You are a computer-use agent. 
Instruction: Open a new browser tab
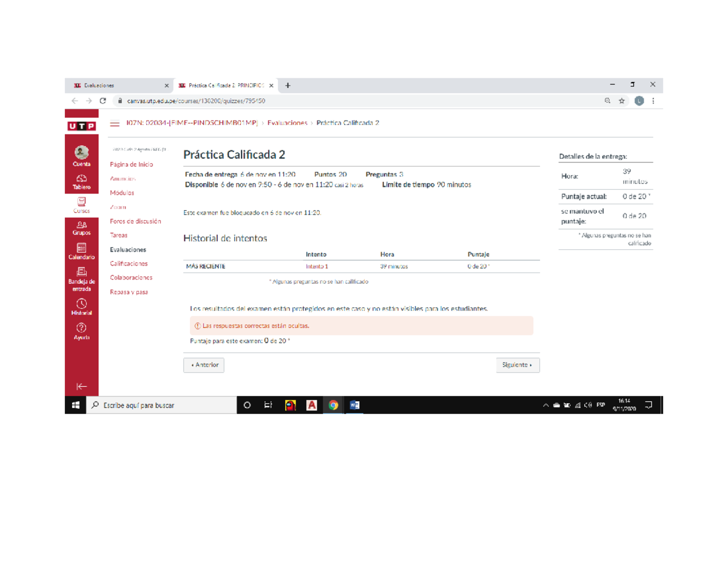[x=288, y=85]
